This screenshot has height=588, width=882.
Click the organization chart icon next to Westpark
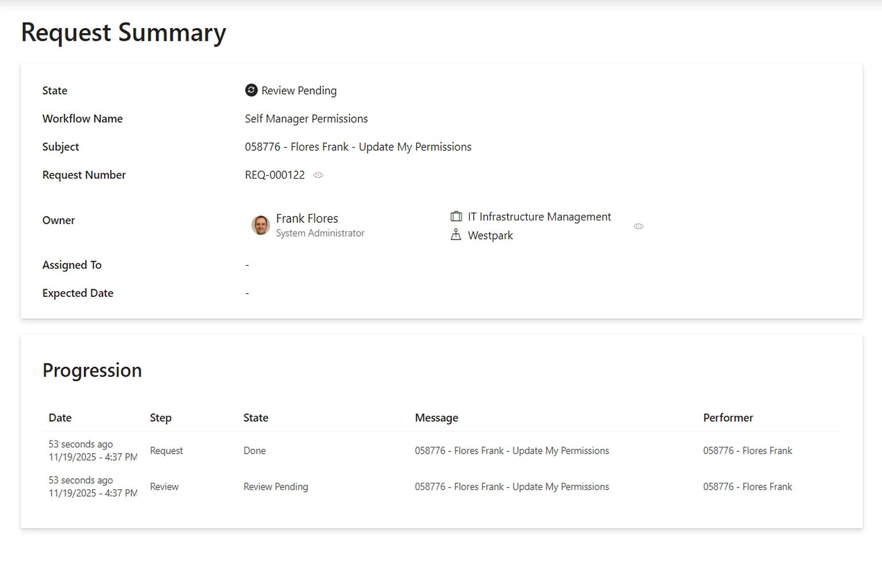(x=456, y=235)
